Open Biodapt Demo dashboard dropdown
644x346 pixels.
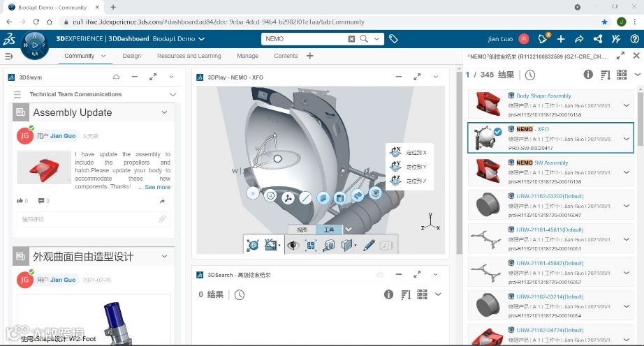[201, 39]
